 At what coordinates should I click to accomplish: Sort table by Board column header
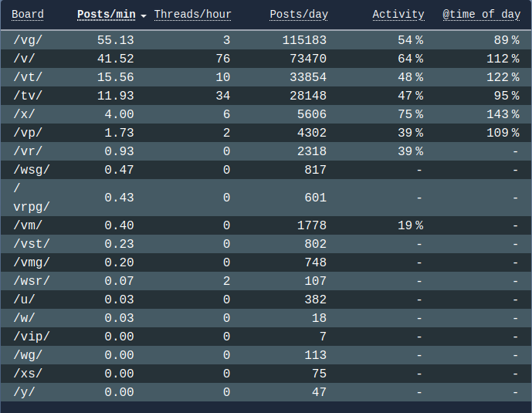[28, 14]
